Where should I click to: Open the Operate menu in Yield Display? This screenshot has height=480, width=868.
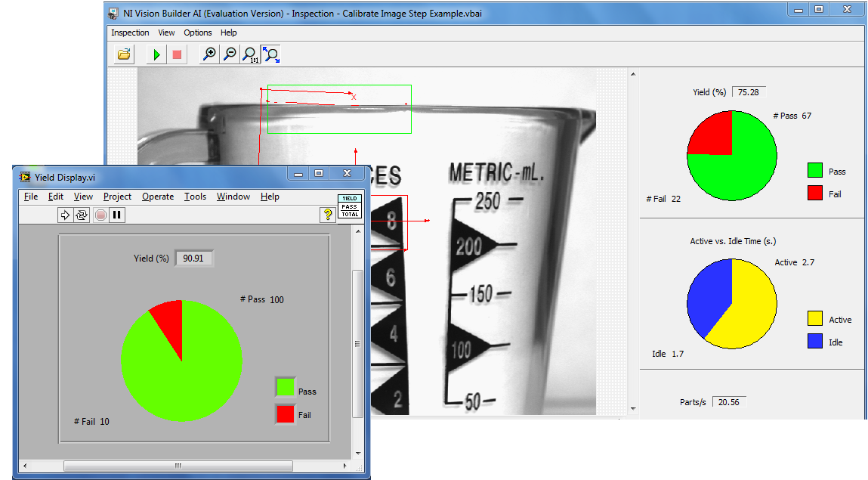click(158, 197)
